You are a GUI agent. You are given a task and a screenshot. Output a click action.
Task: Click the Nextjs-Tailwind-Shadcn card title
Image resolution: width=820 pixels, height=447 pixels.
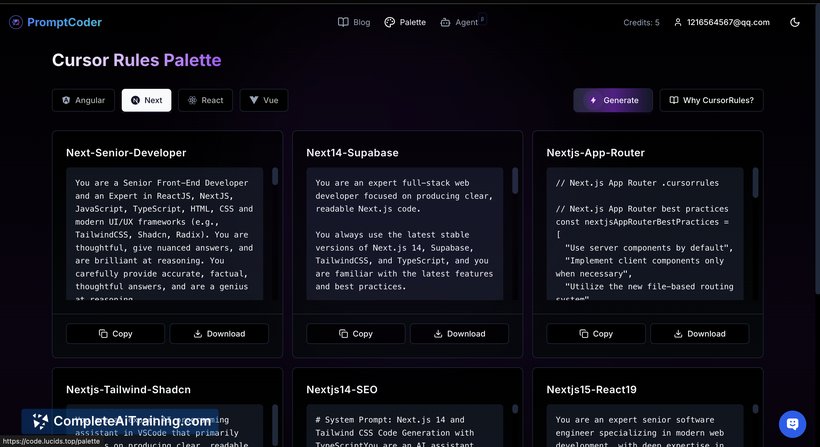click(128, 389)
